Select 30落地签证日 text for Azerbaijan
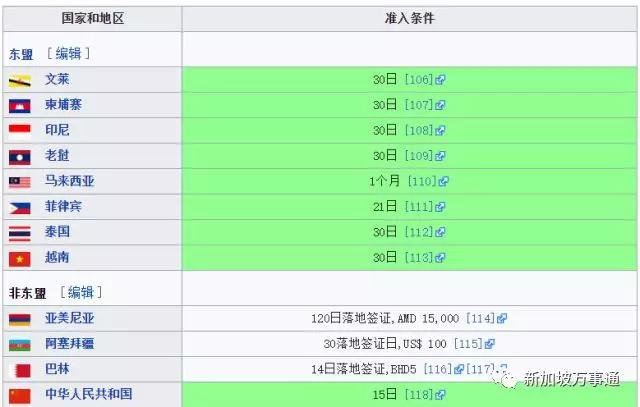Viewport: 640px width, 407px height. point(360,343)
